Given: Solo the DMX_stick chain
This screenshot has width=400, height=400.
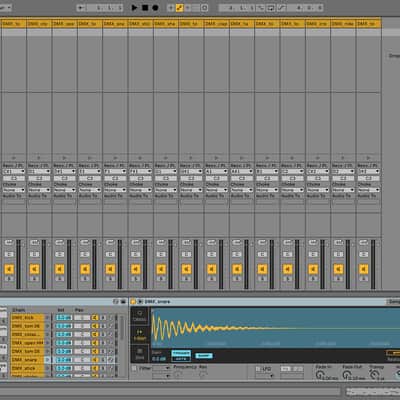Looking at the screenshot, I should point(103,368).
